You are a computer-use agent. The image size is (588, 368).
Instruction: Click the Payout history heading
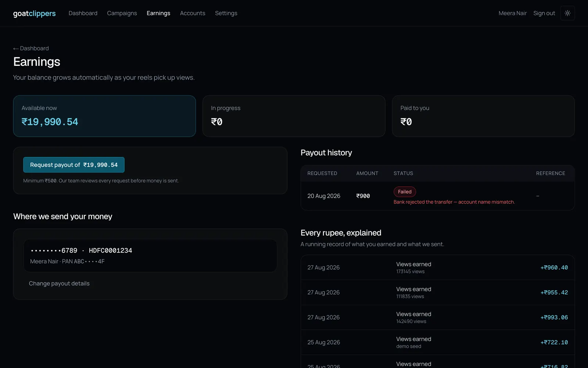pyautogui.click(x=326, y=153)
